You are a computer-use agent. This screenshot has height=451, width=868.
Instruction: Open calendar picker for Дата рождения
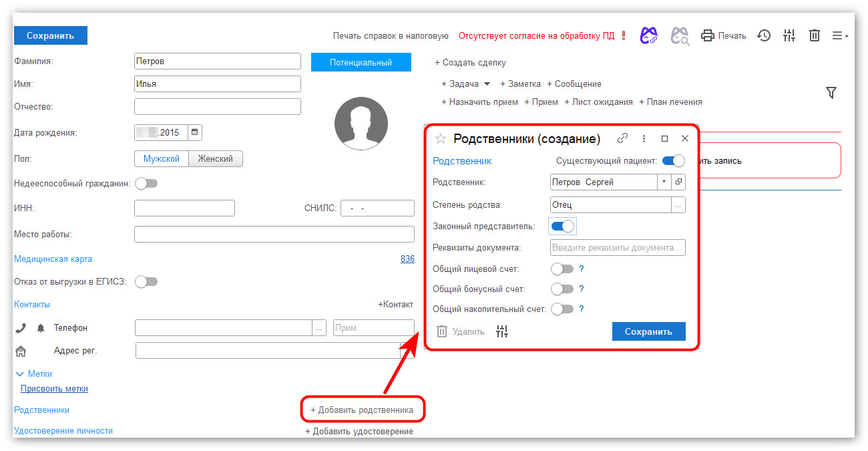pyautogui.click(x=194, y=132)
